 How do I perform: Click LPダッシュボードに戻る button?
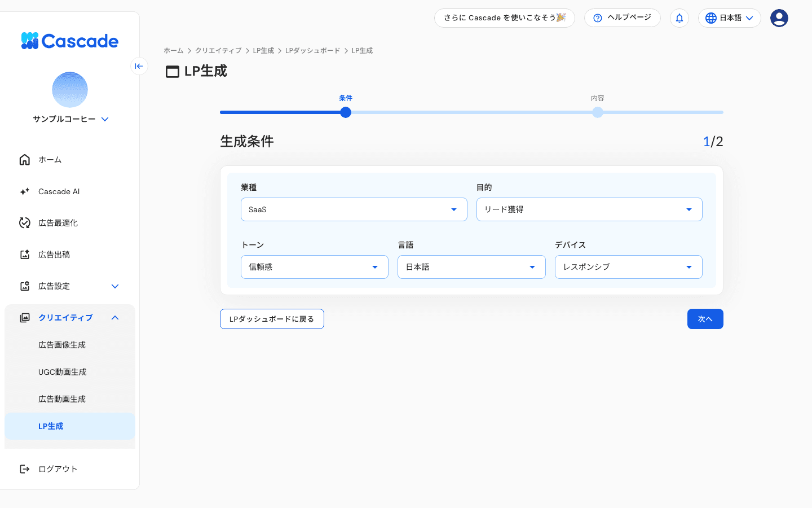click(272, 319)
